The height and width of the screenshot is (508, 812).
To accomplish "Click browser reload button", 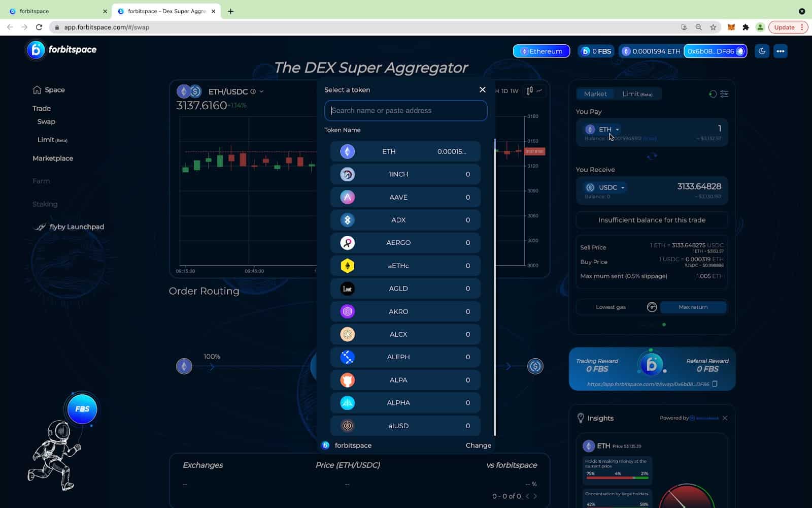I will click(x=39, y=27).
